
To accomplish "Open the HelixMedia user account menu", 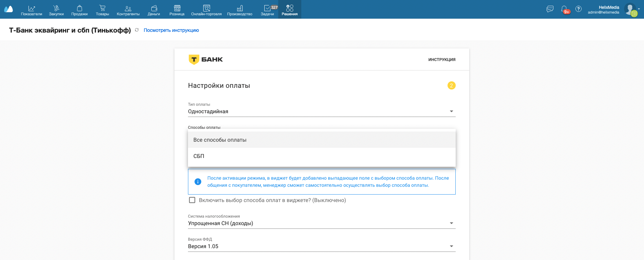I will tap(609, 9).
